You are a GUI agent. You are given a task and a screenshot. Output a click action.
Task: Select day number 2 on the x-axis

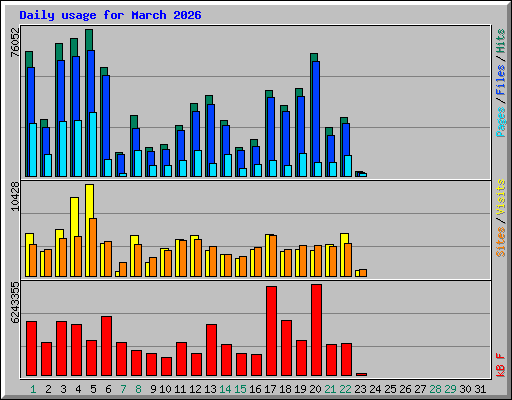(48, 389)
